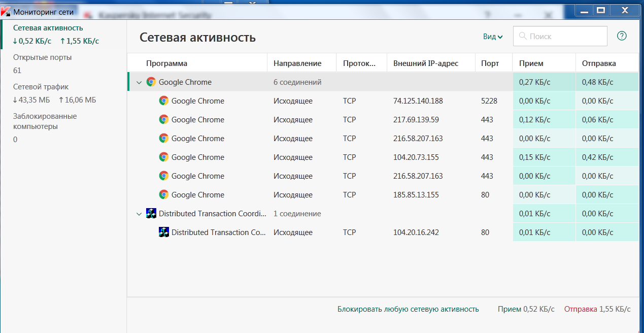Screen dimensions: 644x333
Task: Click the 6 соединений label
Action: point(297,82)
